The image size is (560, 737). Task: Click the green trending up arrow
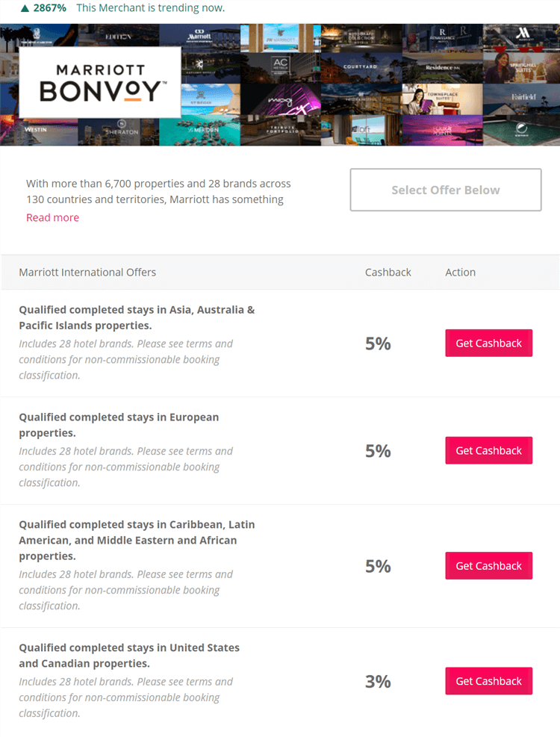click(25, 8)
